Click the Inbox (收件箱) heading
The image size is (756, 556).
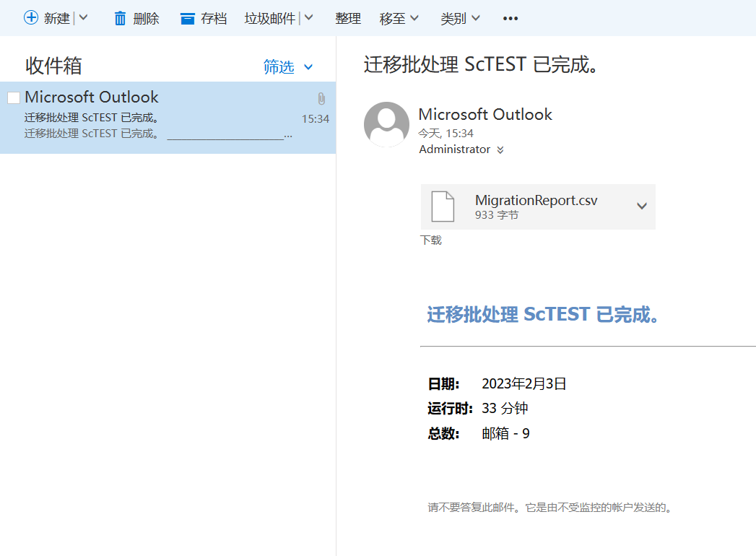coord(53,66)
